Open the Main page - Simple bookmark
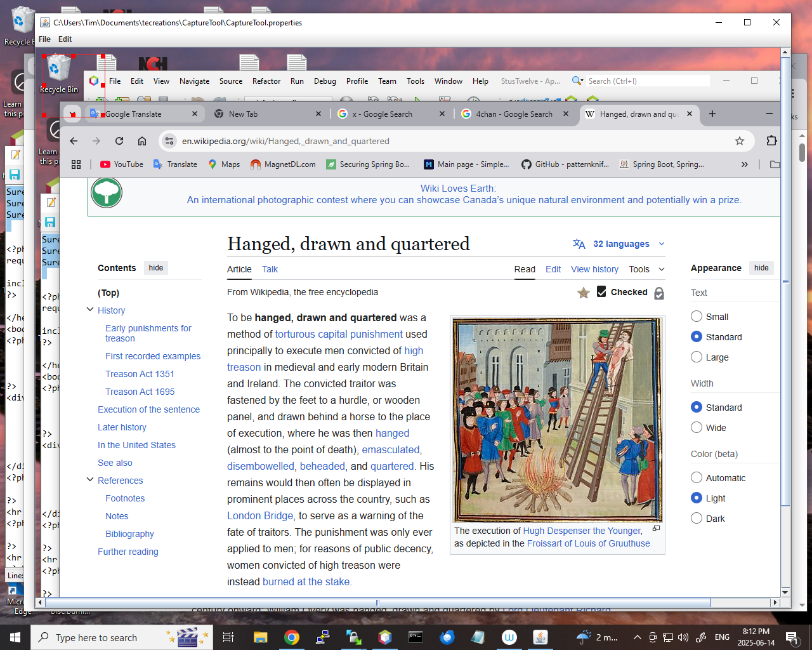Image resolution: width=812 pixels, height=650 pixels. click(466, 164)
